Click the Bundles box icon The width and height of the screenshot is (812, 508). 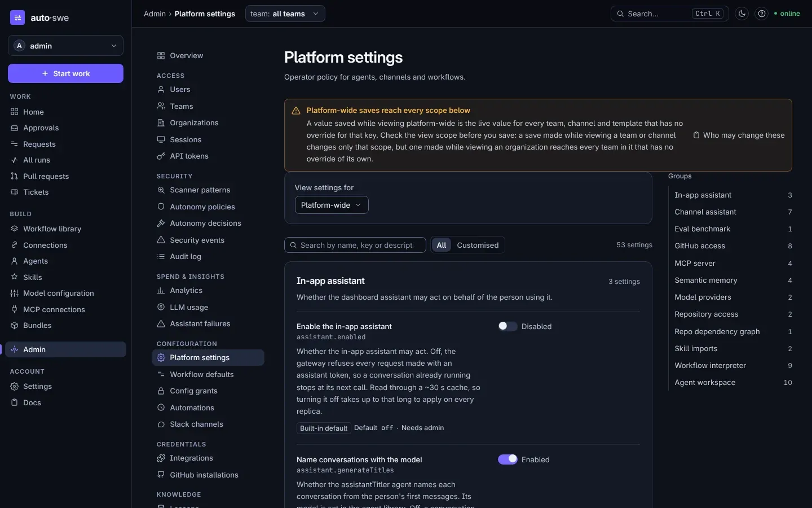click(x=14, y=326)
